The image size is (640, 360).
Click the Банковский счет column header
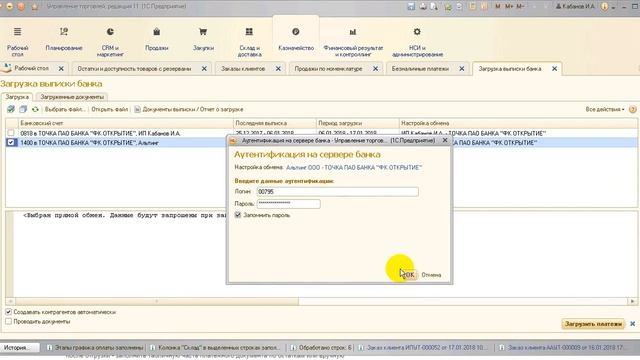pos(126,123)
